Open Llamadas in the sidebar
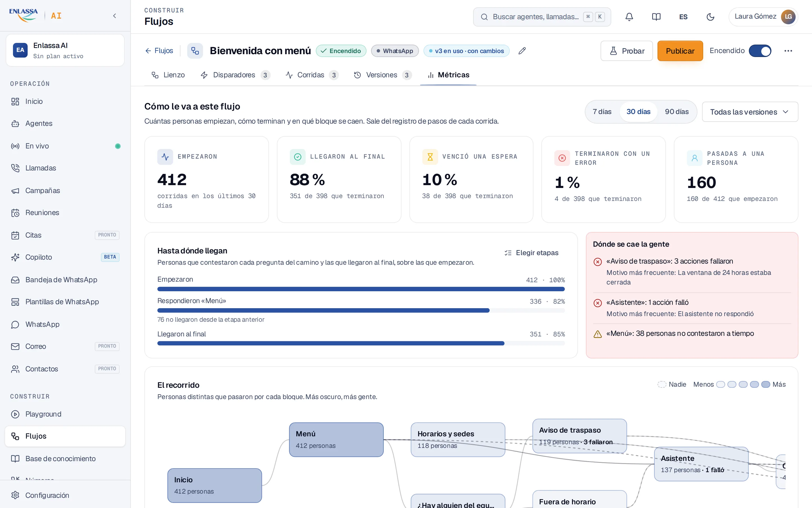This screenshot has width=812, height=508. [x=65, y=168]
